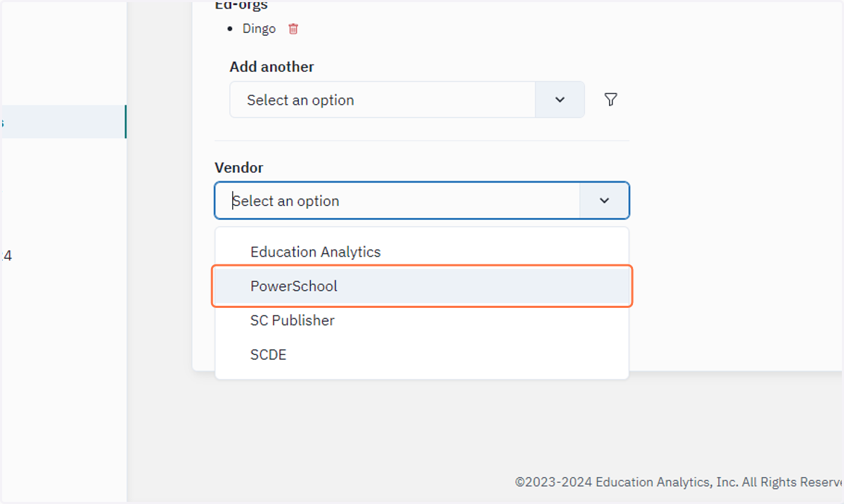Collapse the Vendor dropdown with its chevron
844x504 pixels.
click(x=604, y=201)
